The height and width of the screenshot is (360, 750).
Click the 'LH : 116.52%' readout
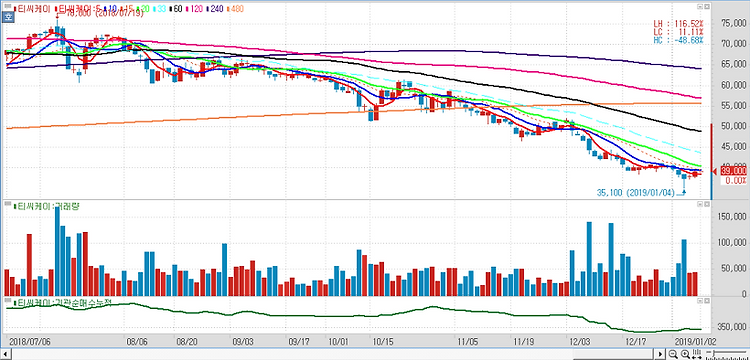click(679, 23)
